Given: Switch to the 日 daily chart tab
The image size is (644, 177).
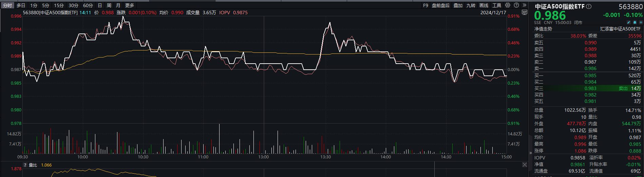Looking at the screenshot, I should (x=100, y=5).
